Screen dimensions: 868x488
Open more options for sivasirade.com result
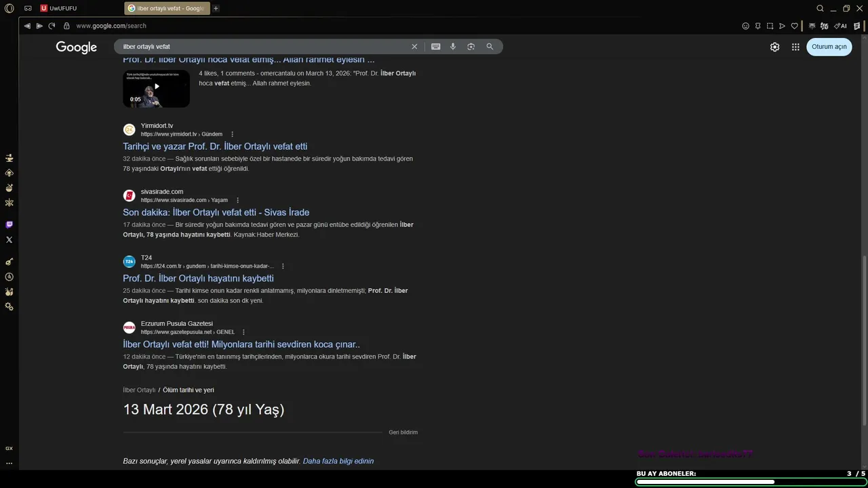(x=237, y=200)
